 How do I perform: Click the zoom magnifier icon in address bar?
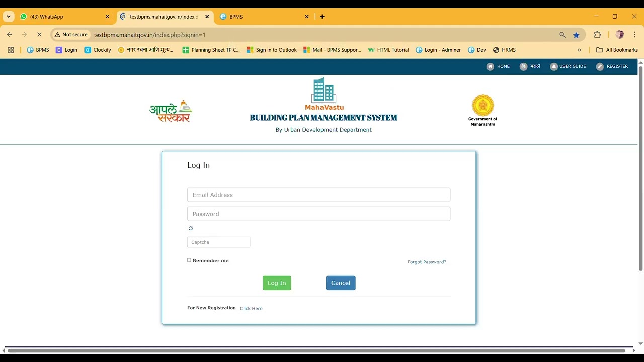[x=562, y=35]
